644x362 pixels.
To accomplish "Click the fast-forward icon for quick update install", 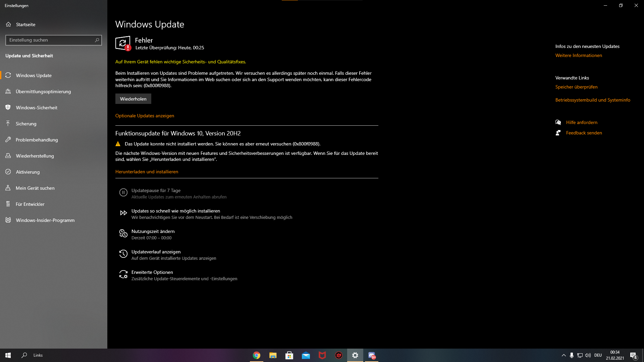I will click(123, 213).
